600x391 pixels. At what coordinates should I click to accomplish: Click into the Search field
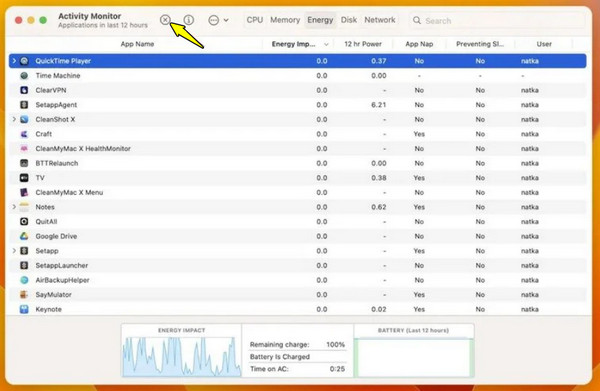tap(497, 21)
